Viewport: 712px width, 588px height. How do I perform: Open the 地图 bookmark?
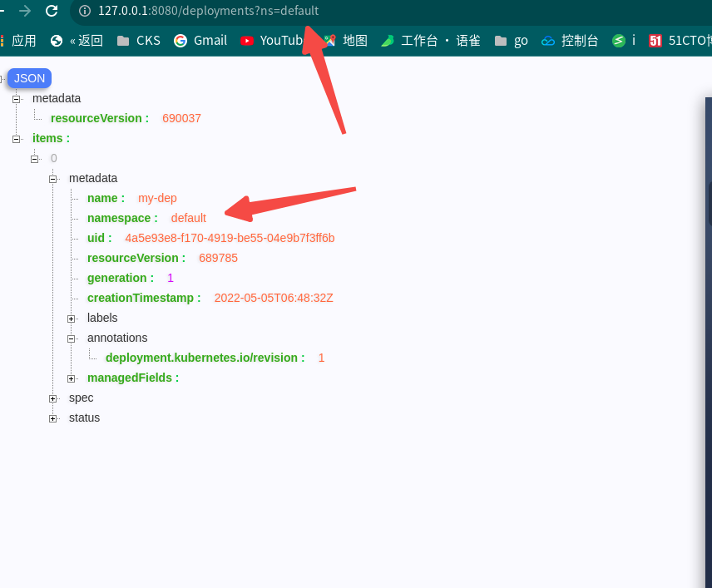[349, 40]
